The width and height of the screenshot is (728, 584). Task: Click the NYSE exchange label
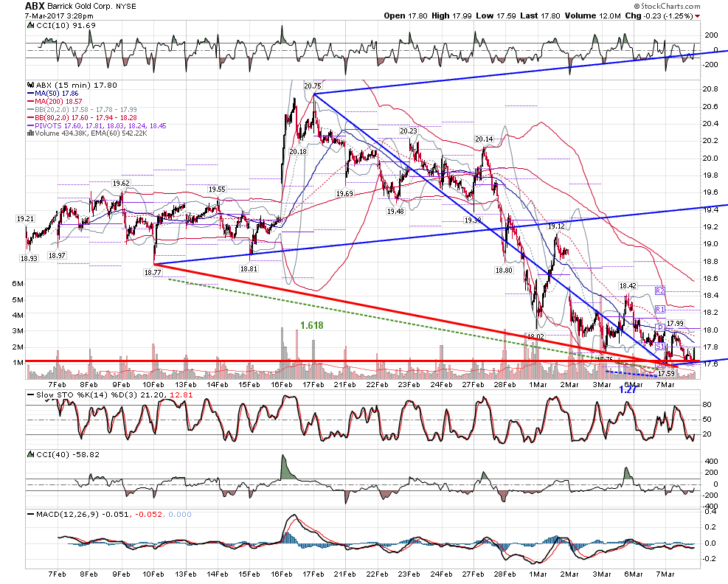click(x=127, y=7)
